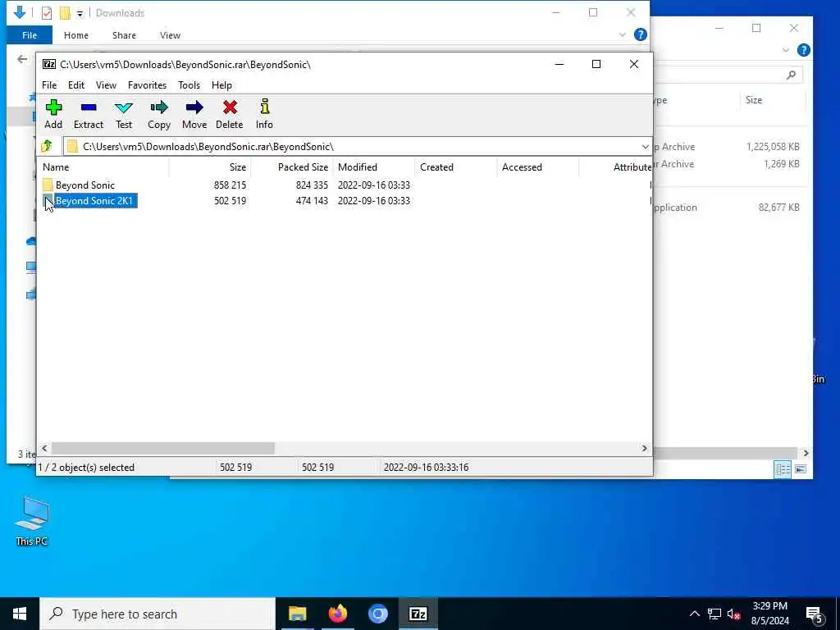Open the 7-Zip Help menu
The width and height of the screenshot is (840, 630).
pyautogui.click(x=221, y=85)
